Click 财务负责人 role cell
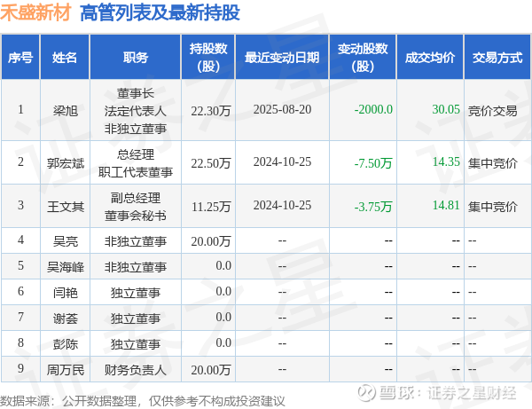532x409 pixels. 136,370
